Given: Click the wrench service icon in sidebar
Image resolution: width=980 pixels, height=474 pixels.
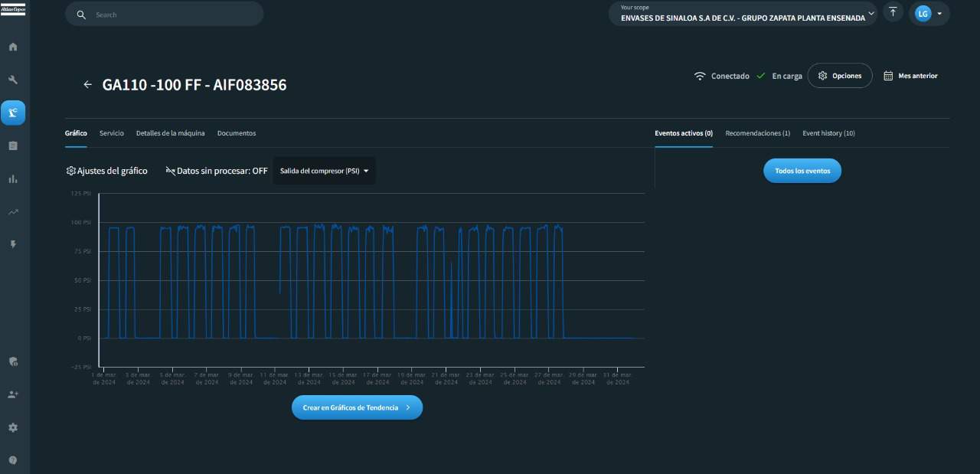Looking at the screenshot, I should pos(13,80).
